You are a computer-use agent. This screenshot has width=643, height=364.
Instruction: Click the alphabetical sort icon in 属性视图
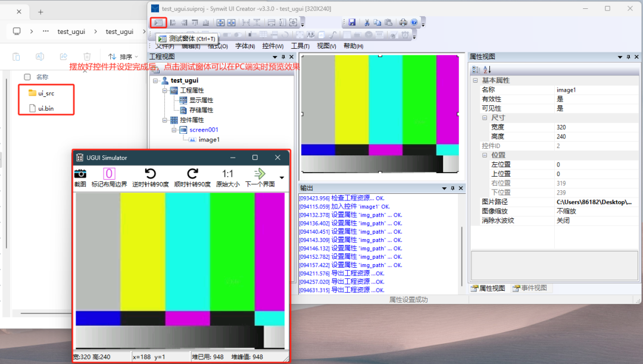[x=486, y=69]
